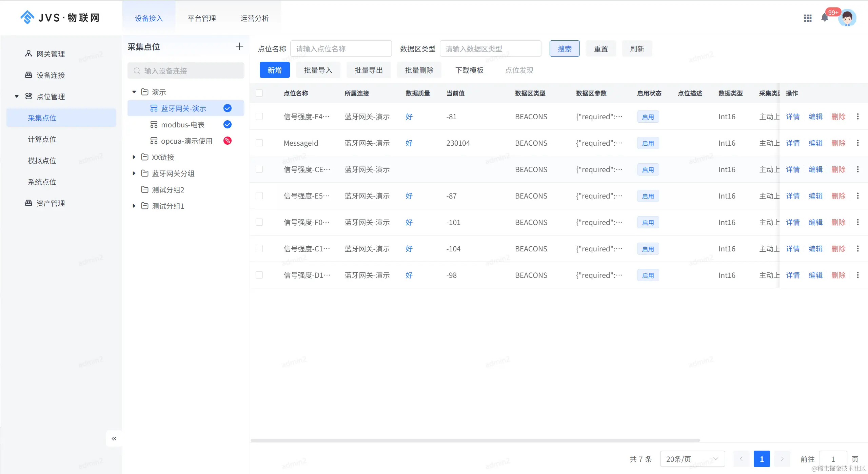Image resolution: width=868 pixels, height=474 pixels.
Task: Click the blue 新增 button
Action: 274,70
